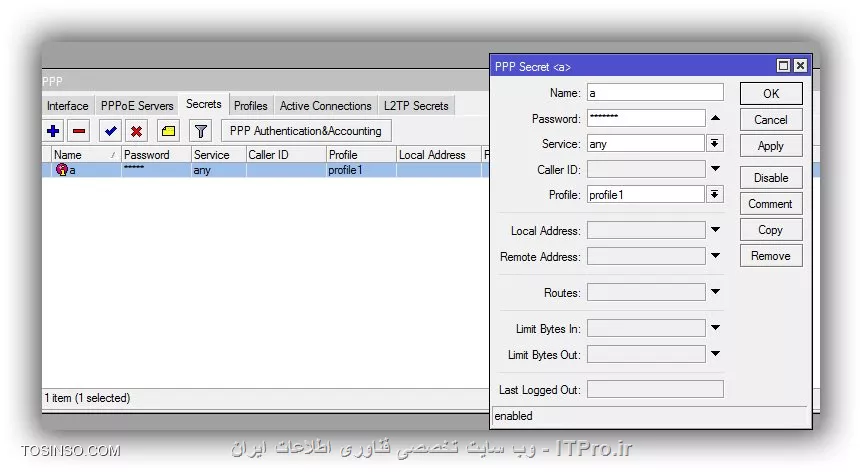Sort by the Name column header

click(x=86, y=155)
